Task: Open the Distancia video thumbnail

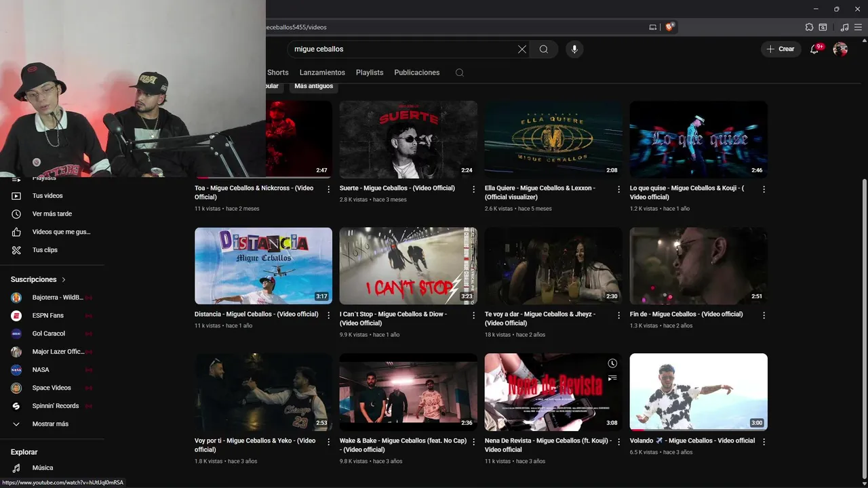Action: coord(263,266)
